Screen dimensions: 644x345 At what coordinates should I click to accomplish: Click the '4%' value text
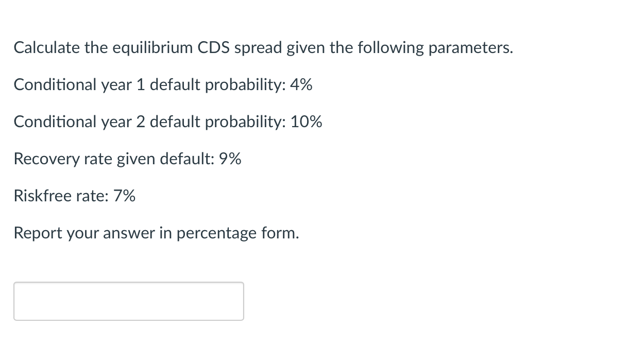pyautogui.click(x=302, y=84)
